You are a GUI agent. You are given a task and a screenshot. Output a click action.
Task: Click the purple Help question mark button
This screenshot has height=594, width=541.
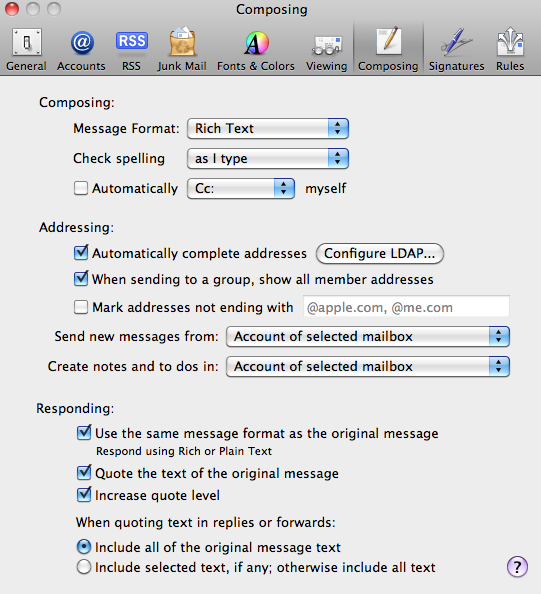coord(517,567)
